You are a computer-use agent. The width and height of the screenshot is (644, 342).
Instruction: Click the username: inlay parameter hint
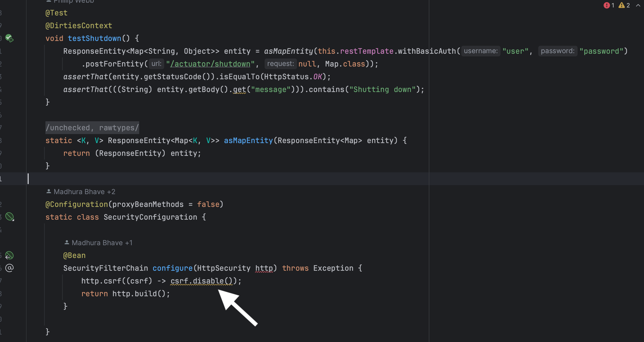481,51
